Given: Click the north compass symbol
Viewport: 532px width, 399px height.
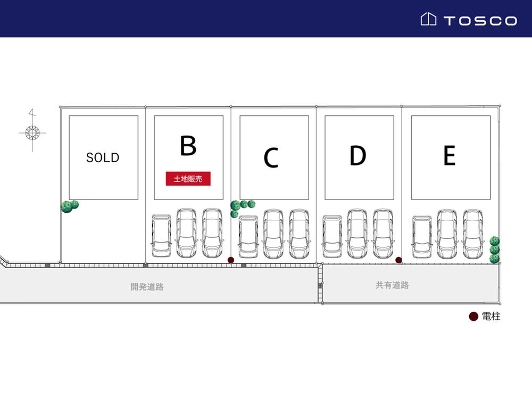Looking at the screenshot, I should coord(32,131).
